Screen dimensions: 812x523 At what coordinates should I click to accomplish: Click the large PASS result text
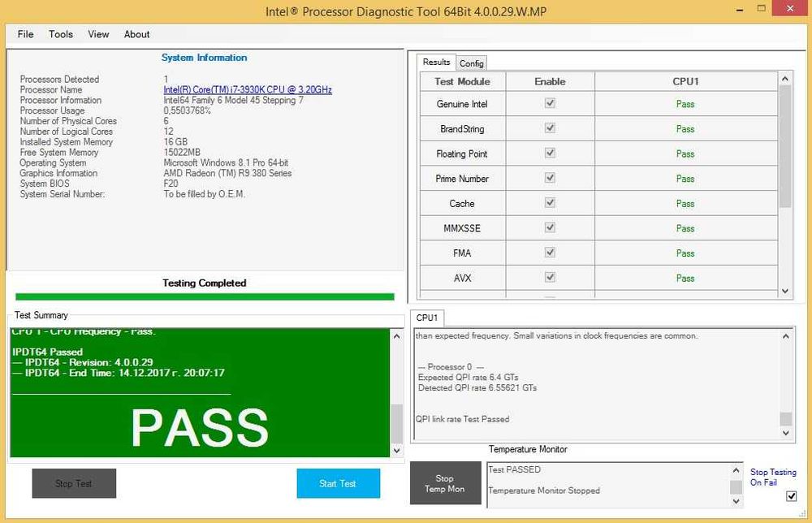200,428
